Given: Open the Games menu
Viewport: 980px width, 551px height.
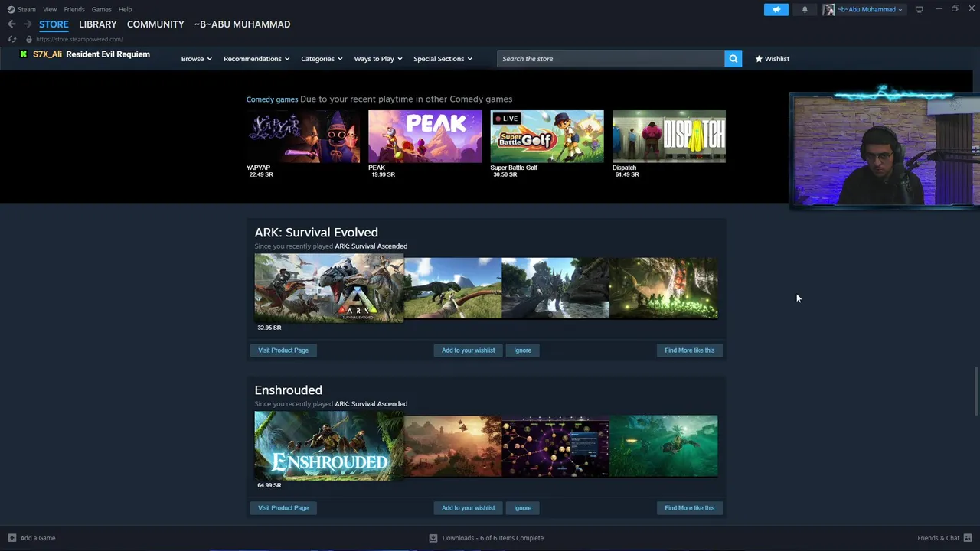Looking at the screenshot, I should (101, 9).
